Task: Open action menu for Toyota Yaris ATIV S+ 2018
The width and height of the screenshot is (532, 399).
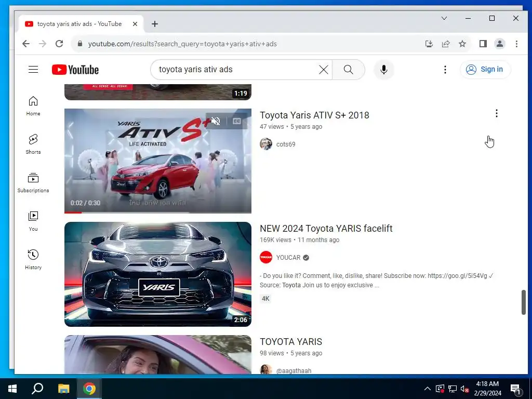Action: 496,113
